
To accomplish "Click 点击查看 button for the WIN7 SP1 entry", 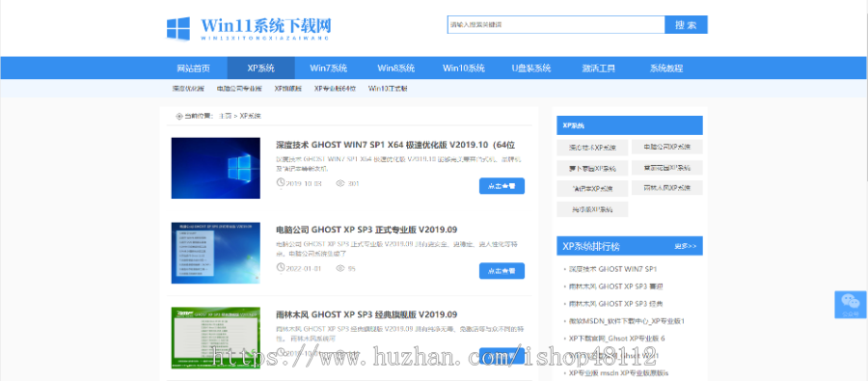I will (x=502, y=186).
